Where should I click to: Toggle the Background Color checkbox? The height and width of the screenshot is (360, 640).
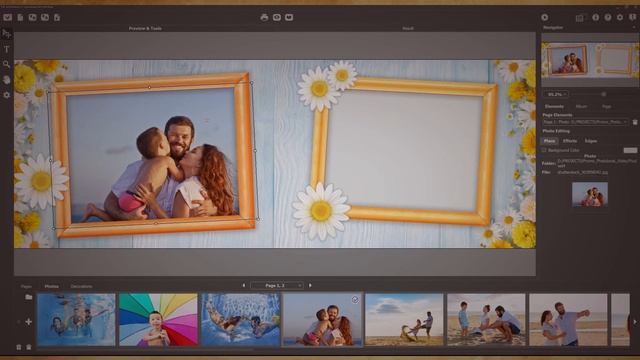(x=544, y=150)
